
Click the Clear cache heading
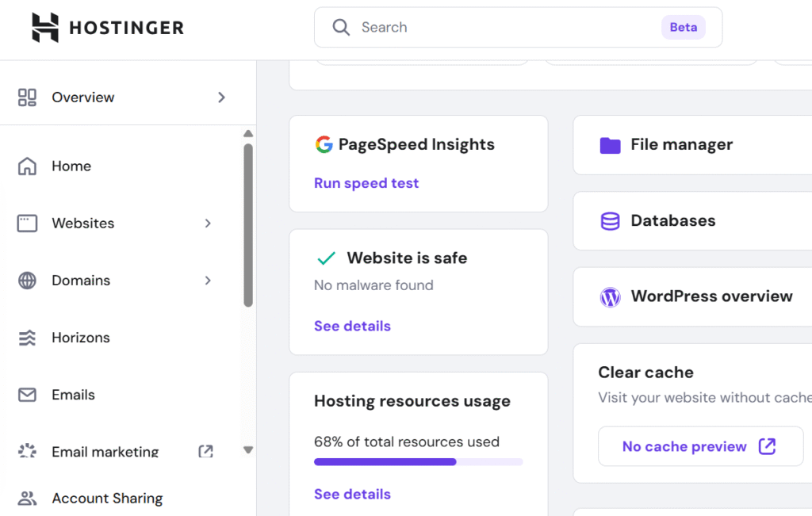[x=645, y=372]
